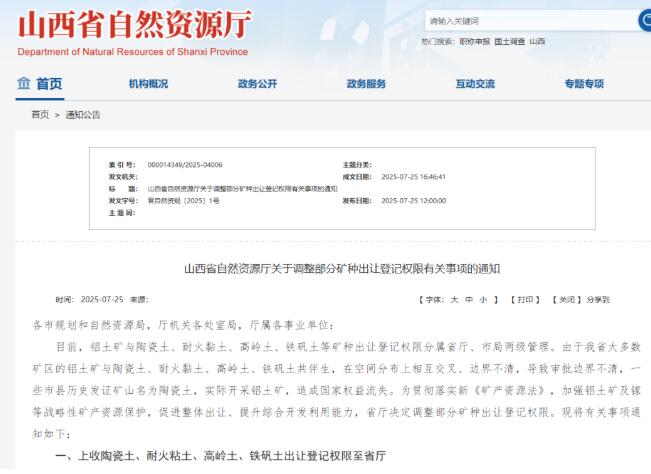Click the 时间: 2025-07-25 text
The width and height of the screenshot is (651, 474).
click(89, 300)
